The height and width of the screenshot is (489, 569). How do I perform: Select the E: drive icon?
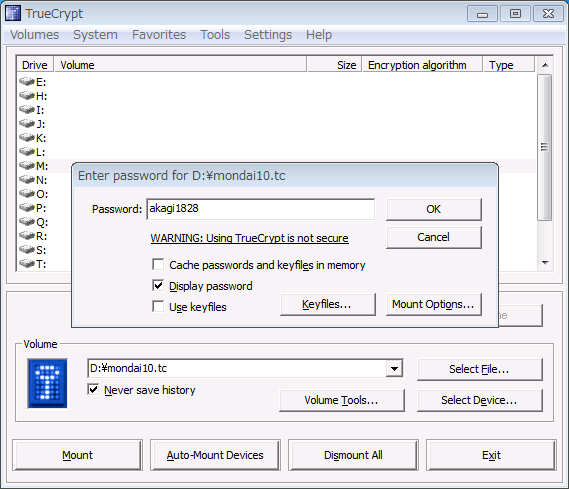pyautogui.click(x=27, y=82)
